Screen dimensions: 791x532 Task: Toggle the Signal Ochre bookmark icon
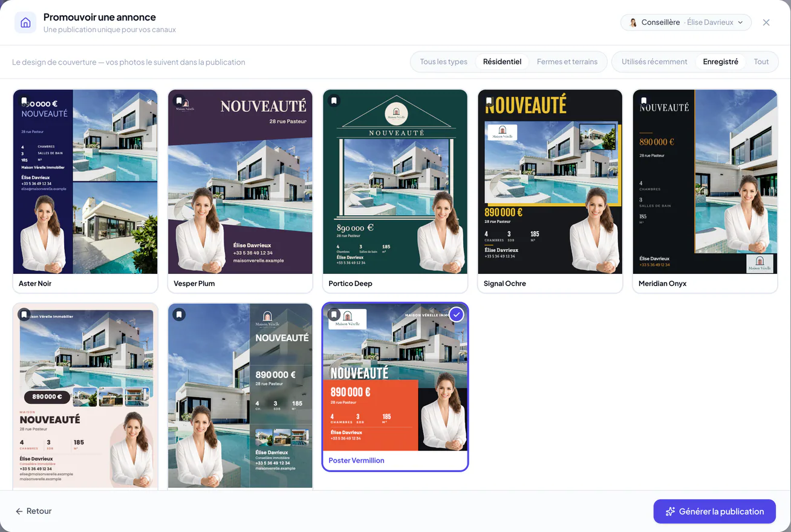pos(489,101)
